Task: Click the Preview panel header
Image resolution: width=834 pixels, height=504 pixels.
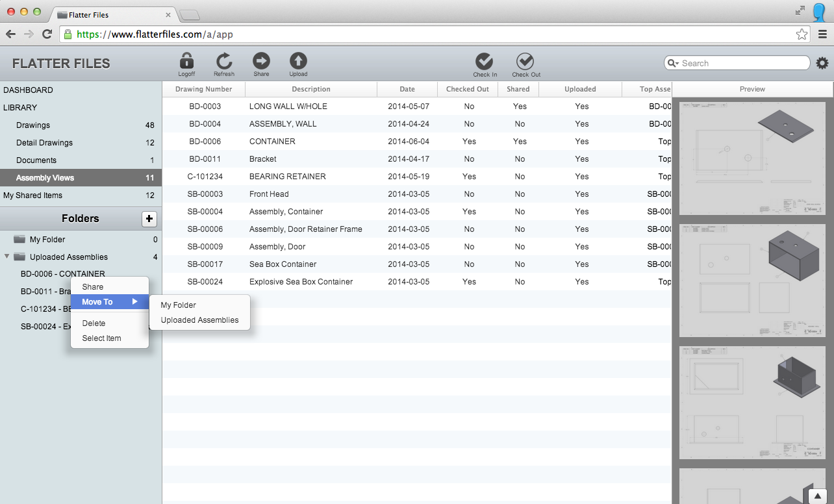Action: click(x=752, y=89)
